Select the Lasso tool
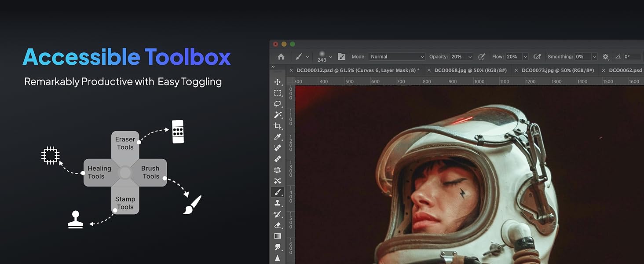The width and height of the screenshot is (644, 264). 278,104
